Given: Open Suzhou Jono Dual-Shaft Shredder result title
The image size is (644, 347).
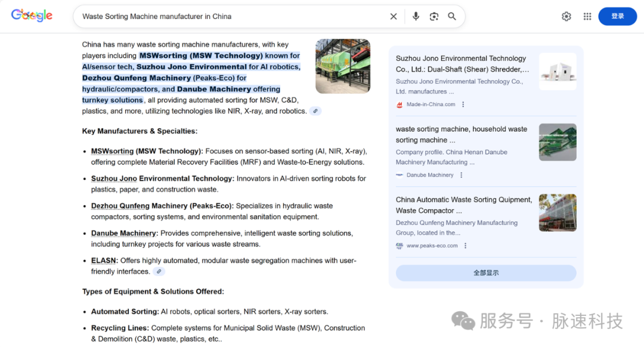Looking at the screenshot, I should pyautogui.click(x=463, y=64).
